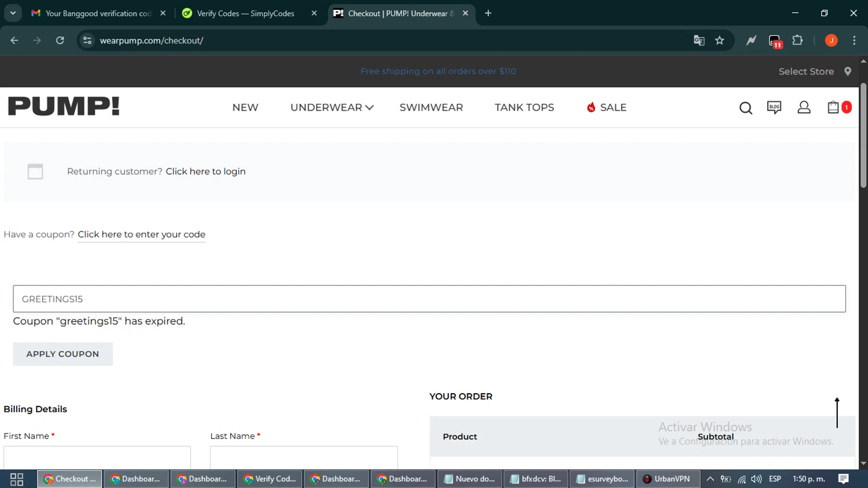Screen dimensions: 868x488
Task: Click the coupon code input field
Action: (x=429, y=299)
